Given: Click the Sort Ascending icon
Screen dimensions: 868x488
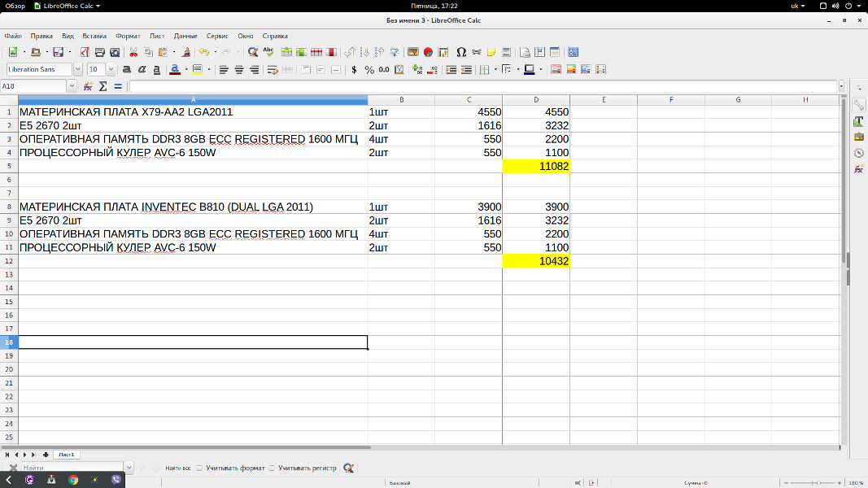Looking at the screenshot, I should (364, 52).
